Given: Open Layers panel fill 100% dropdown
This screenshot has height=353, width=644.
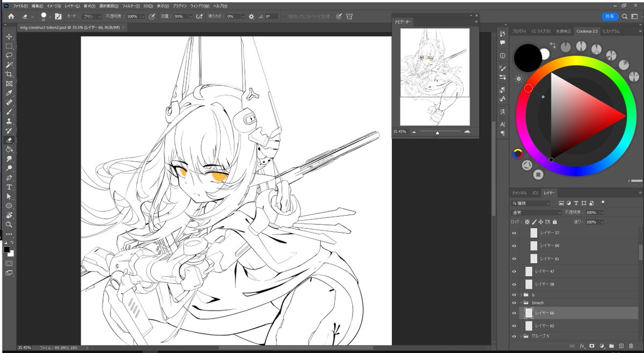Looking at the screenshot, I should point(602,222).
